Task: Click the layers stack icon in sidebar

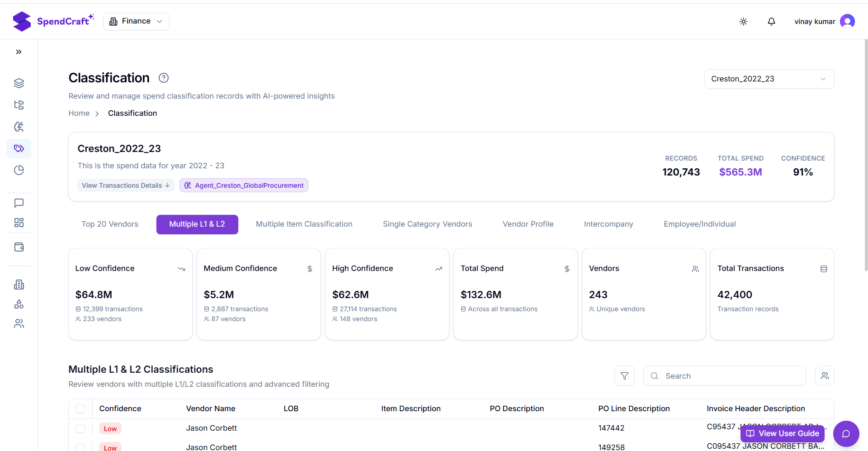Action: (x=19, y=83)
